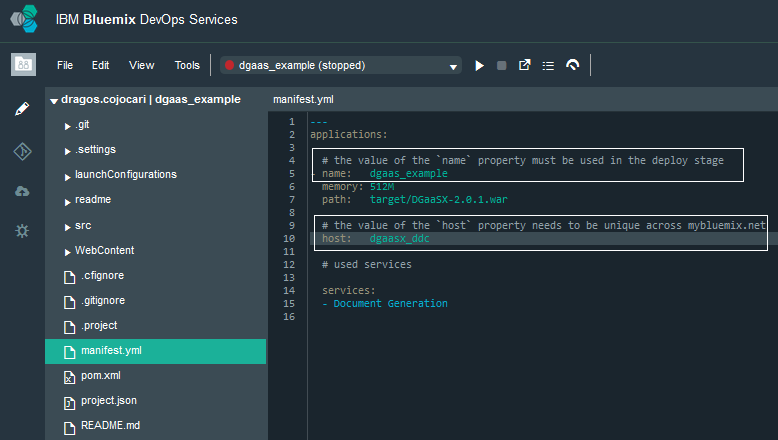Click the .project file icon
The width and height of the screenshot is (778, 440).
(69, 327)
